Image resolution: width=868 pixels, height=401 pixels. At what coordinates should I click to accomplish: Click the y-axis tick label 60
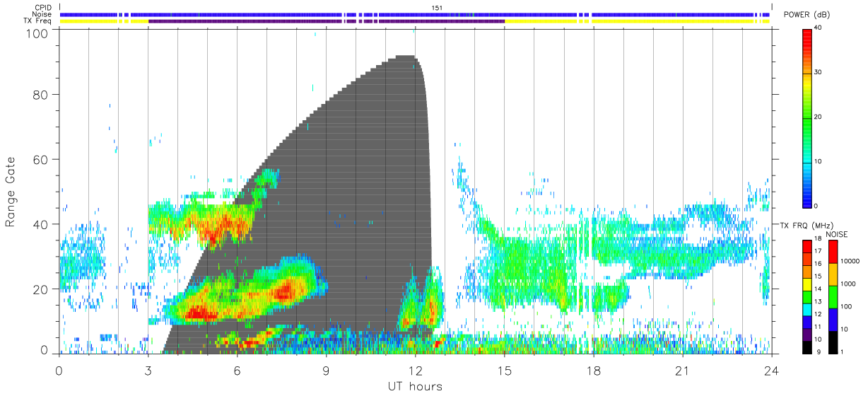(x=42, y=159)
